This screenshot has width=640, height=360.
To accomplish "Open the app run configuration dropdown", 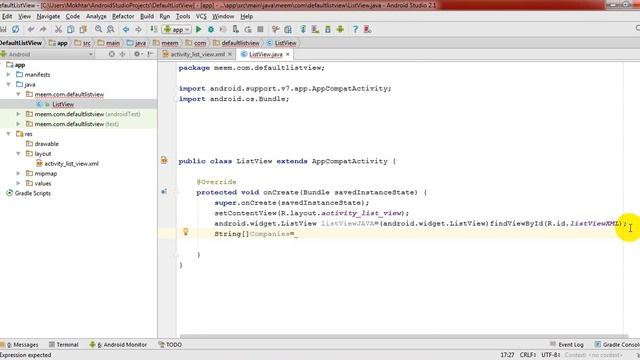I will pyautogui.click(x=177, y=29).
